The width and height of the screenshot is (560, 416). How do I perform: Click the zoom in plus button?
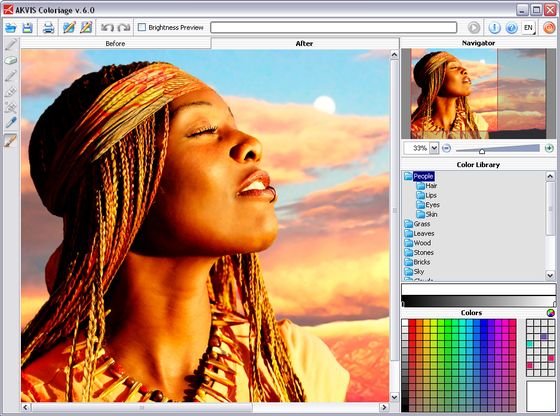coord(549,148)
